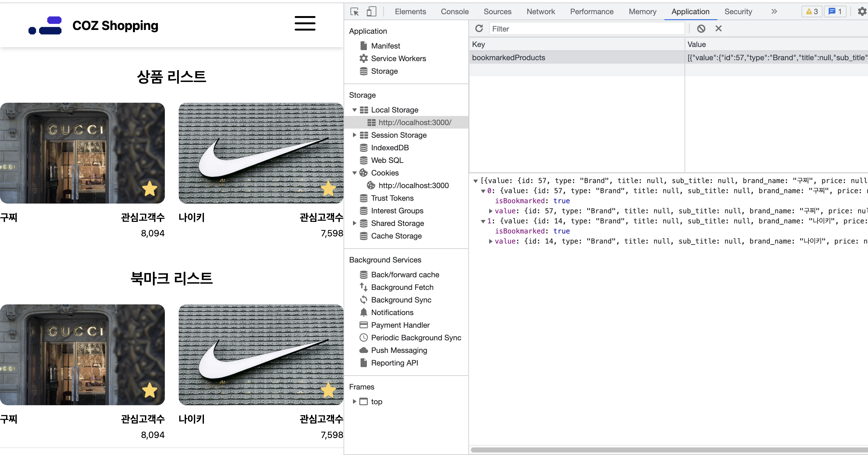
Task: Remove bookmark star on 구찌 in 북마크 리스트
Action: coord(150,390)
